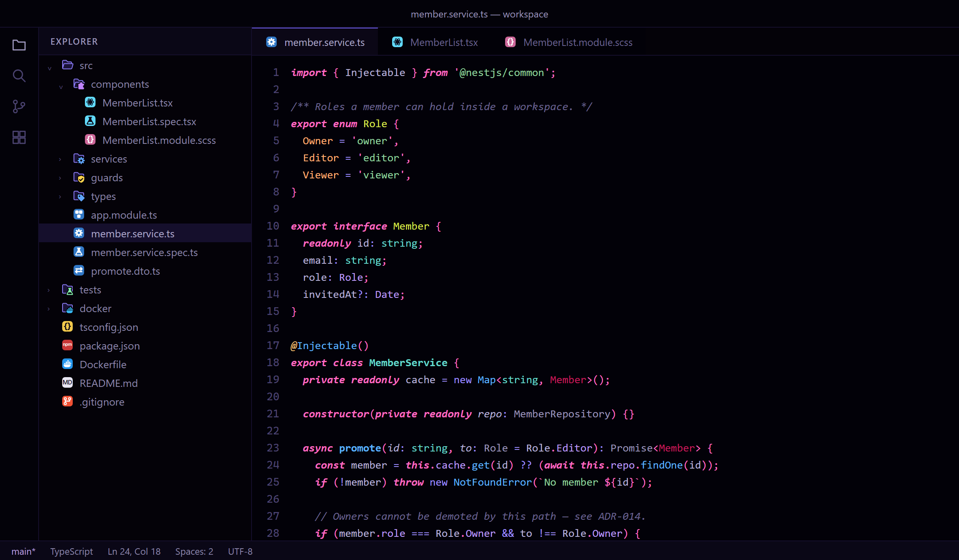Expand the tests folder chevron

click(49, 290)
